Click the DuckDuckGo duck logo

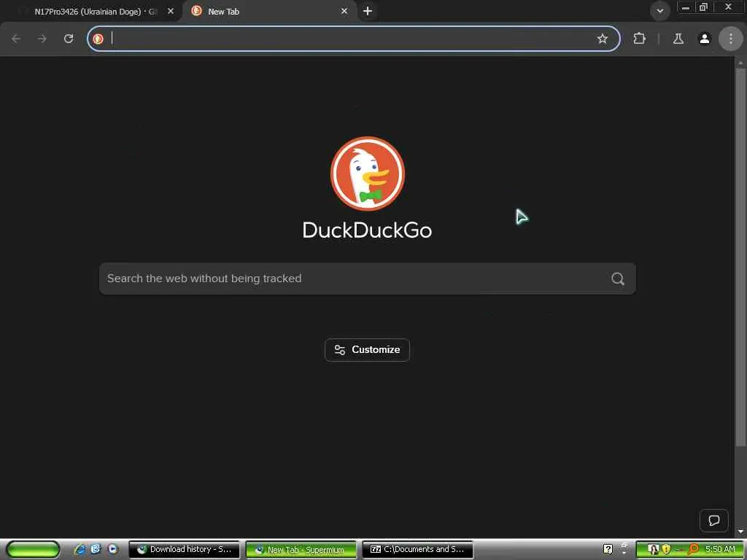(x=368, y=174)
